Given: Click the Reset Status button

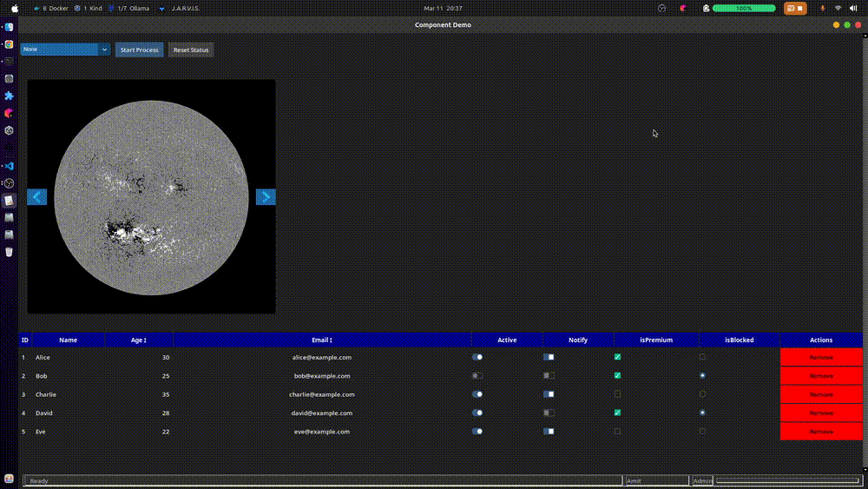Looking at the screenshot, I should click(x=191, y=50).
